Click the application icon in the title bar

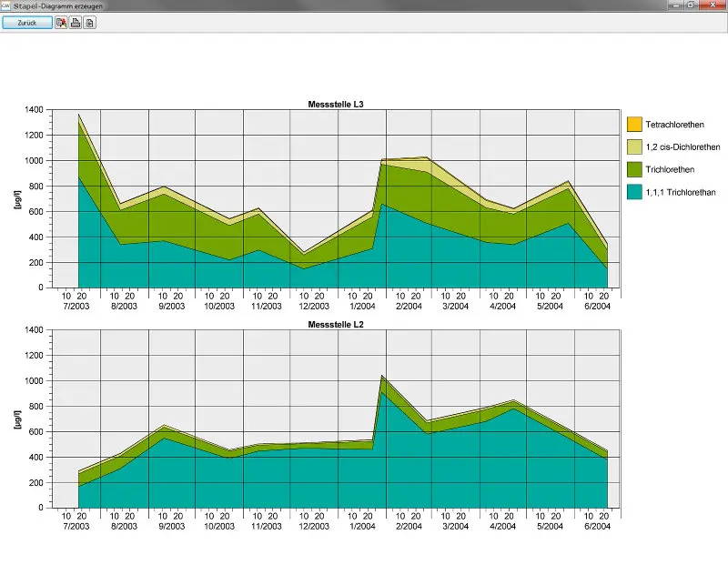5,5
